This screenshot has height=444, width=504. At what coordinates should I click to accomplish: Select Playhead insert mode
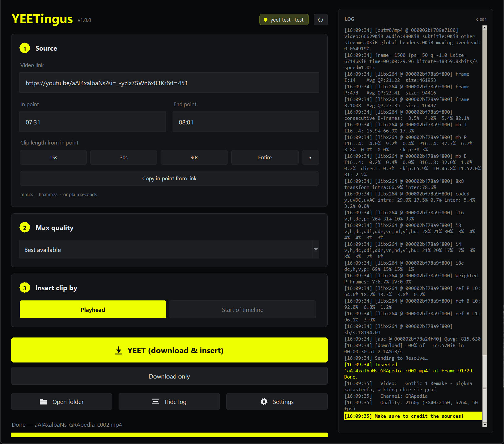point(93,309)
